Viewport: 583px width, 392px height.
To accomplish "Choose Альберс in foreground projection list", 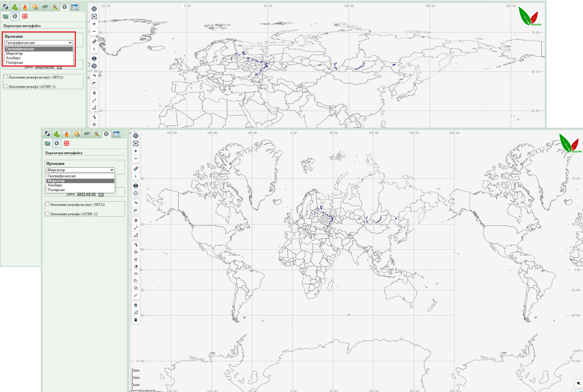I will coord(56,185).
